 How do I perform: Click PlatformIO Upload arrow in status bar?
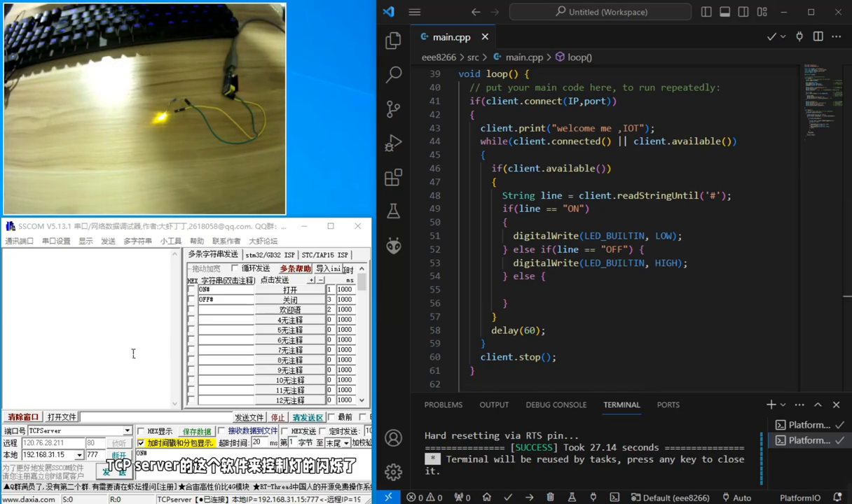click(x=529, y=498)
